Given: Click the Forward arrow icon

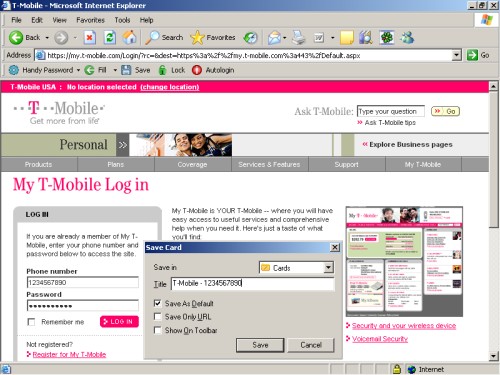Looking at the screenshot, I should pyautogui.click(x=61, y=38).
